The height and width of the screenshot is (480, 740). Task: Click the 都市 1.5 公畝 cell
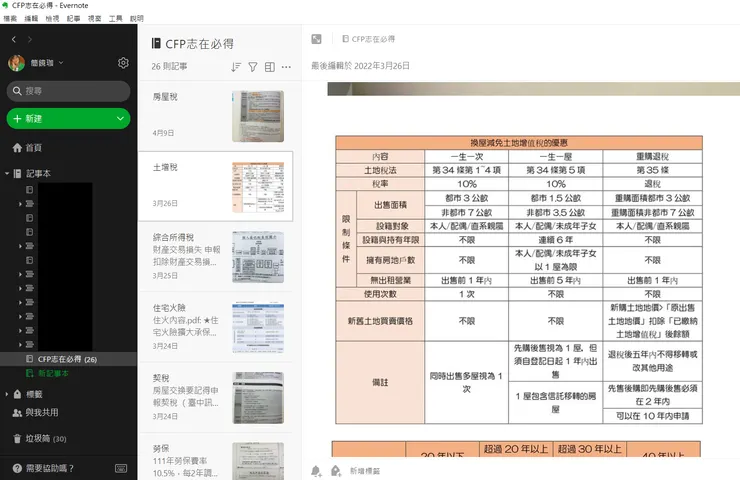pyautogui.click(x=556, y=198)
